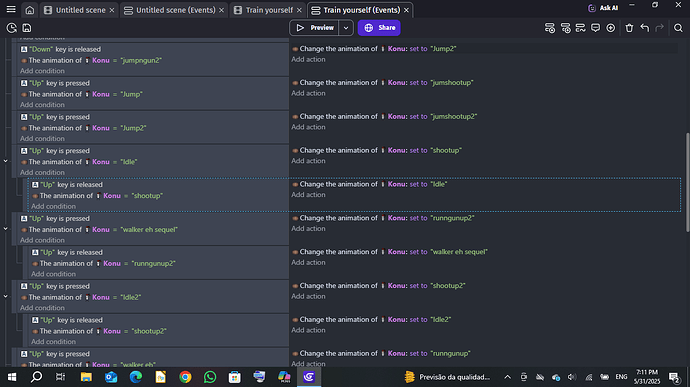Click the Add a sub-event icon
Viewport: 690px width, 387px height.
click(x=565, y=28)
